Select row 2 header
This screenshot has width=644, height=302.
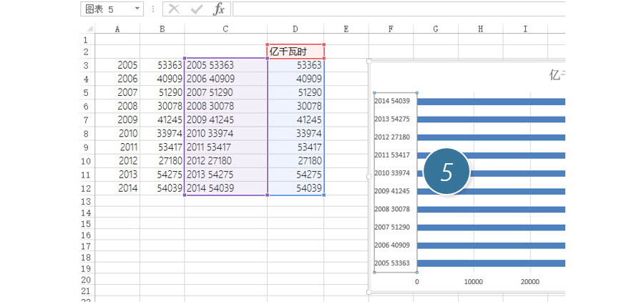click(x=86, y=52)
